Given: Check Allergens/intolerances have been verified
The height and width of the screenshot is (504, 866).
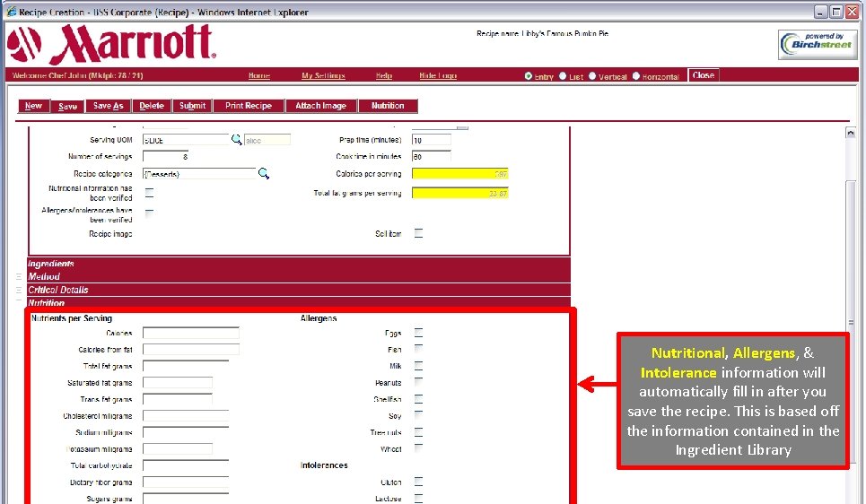Looking at the screenshot, I should tap(149, 213).
